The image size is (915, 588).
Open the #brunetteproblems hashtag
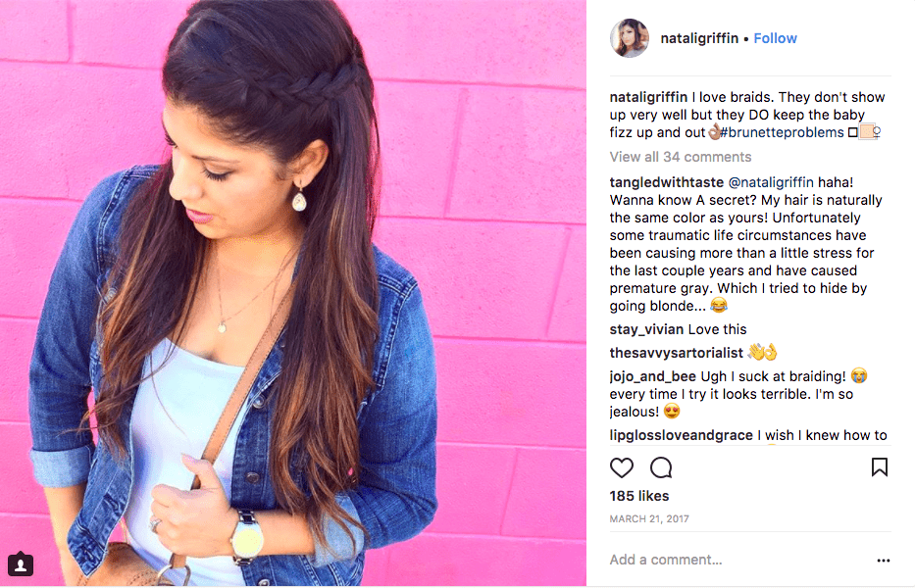[x=782, y=132]
